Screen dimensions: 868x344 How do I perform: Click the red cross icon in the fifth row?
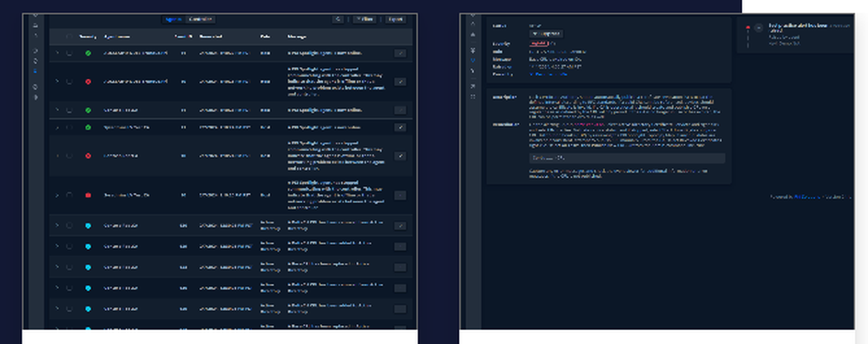(88, 155)
